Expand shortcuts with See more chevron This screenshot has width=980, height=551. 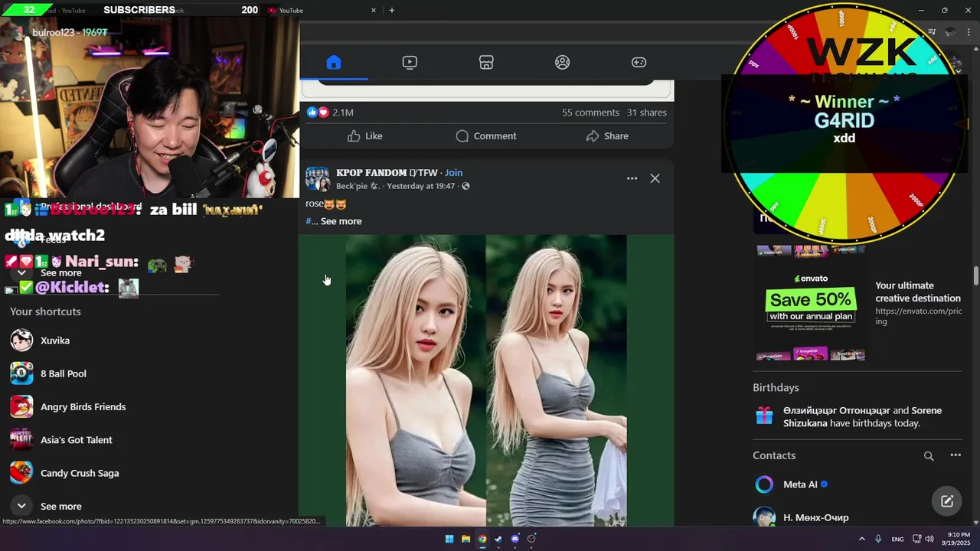tap(21, 506)
